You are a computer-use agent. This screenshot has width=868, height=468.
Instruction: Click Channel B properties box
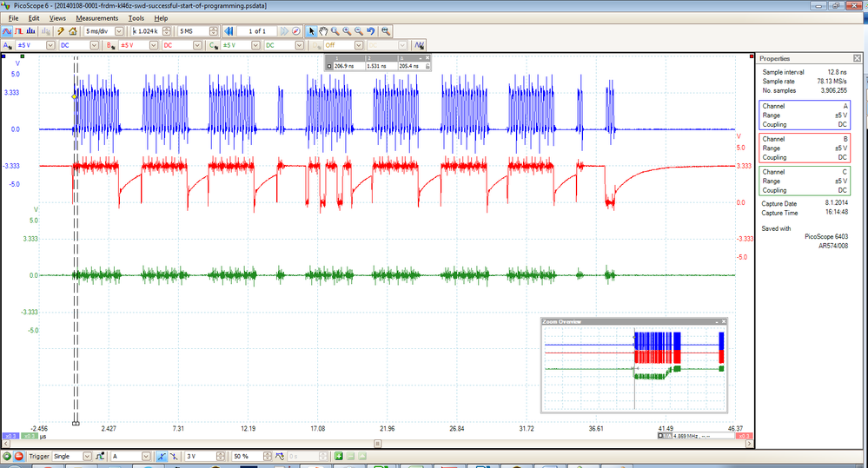(805, 148)
